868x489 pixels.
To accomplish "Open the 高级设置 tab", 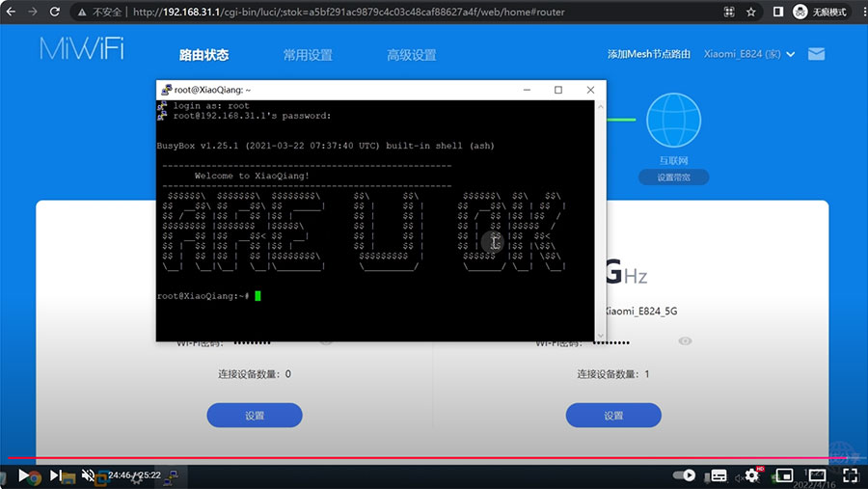I will tap(411, 55).
